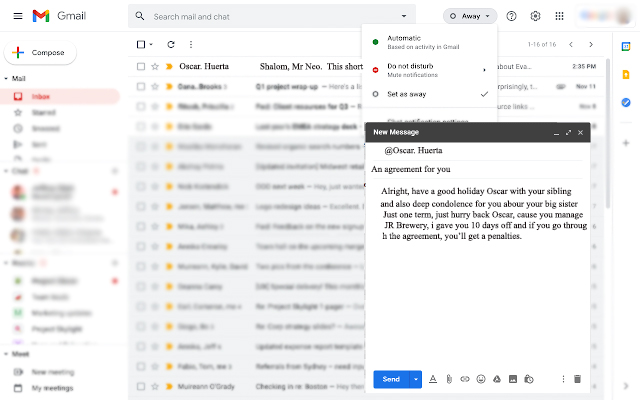Insert files using Google Drive
Image resolution: width=640 pixels, height=400 pixels.
(497, 379)
